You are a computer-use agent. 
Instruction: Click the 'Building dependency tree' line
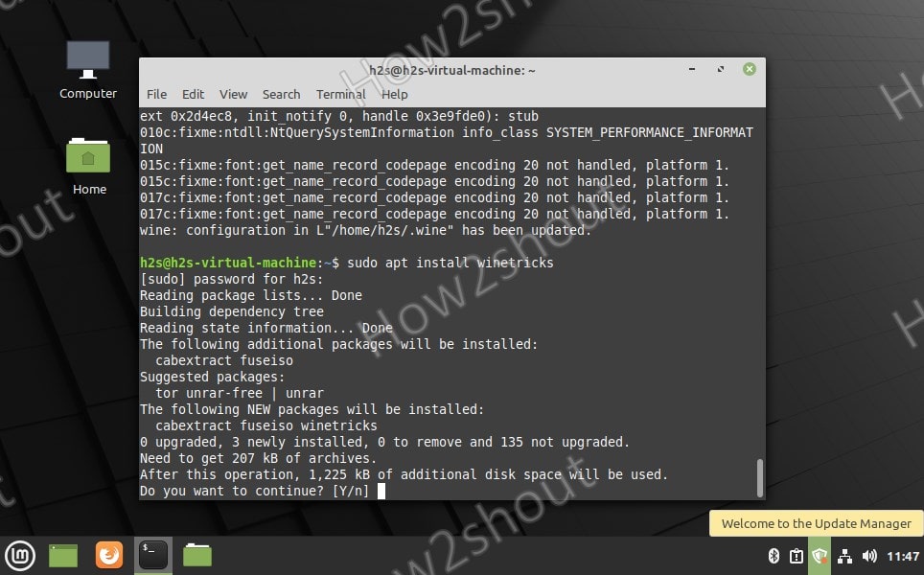click(232, 311)
